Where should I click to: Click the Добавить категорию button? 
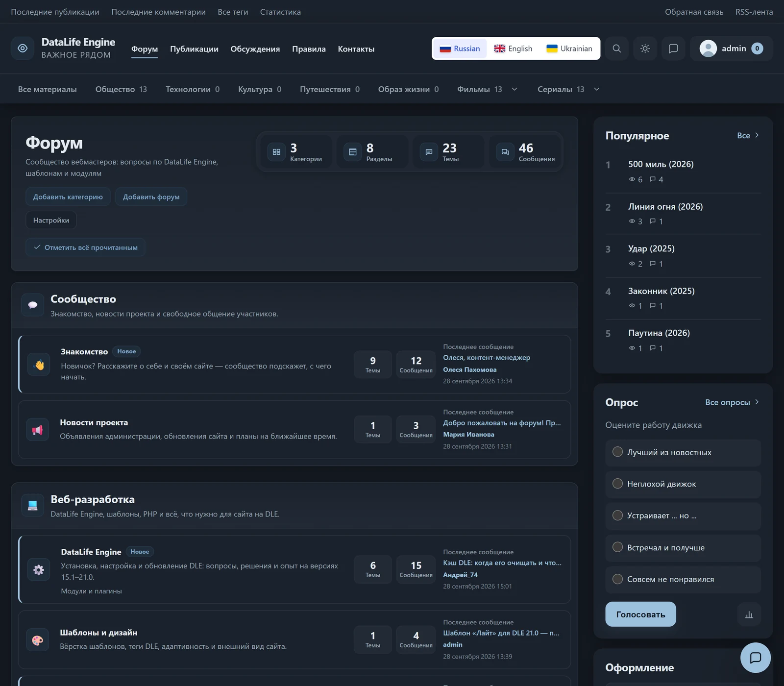click(x=68, y=196)
